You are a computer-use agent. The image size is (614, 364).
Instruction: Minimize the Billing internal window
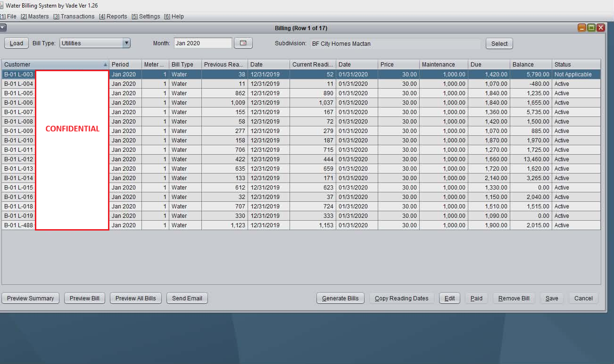pos(582,28)
